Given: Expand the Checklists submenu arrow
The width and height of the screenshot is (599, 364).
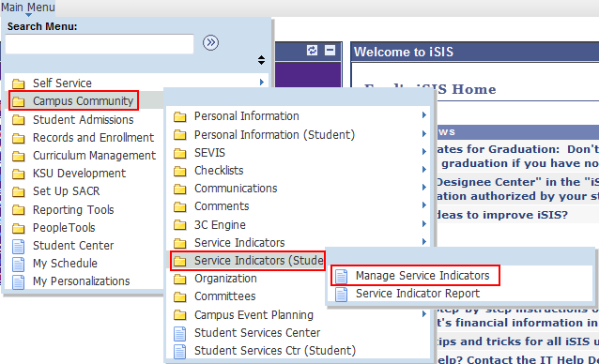Looking at the screenshot, I should tap(424, 169).
